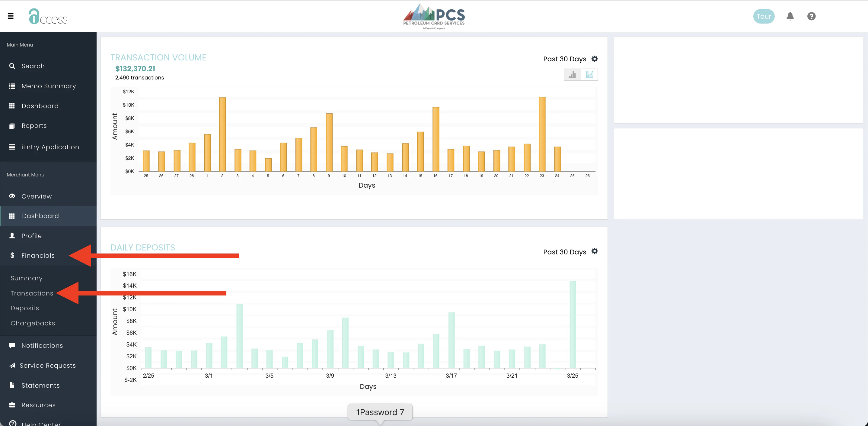Click the March 2 transaction volume bar
868x426 pixels.
coord(222,135)
